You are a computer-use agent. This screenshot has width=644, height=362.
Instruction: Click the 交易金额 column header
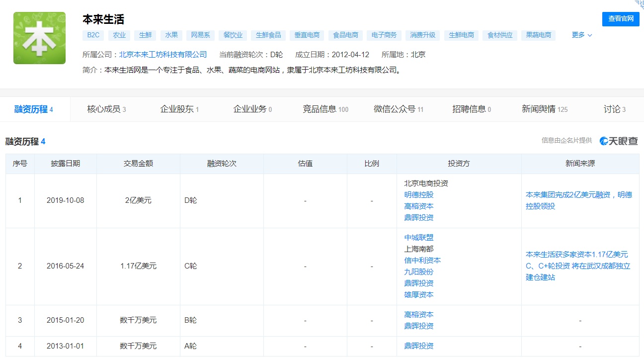click(138, 164)
